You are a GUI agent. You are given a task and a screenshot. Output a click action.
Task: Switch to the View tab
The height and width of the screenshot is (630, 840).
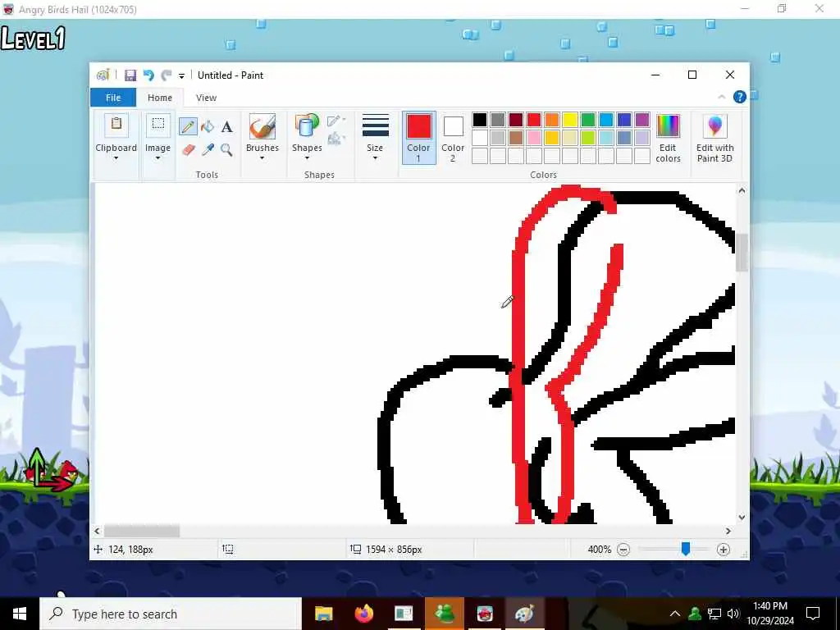[206, 98]
